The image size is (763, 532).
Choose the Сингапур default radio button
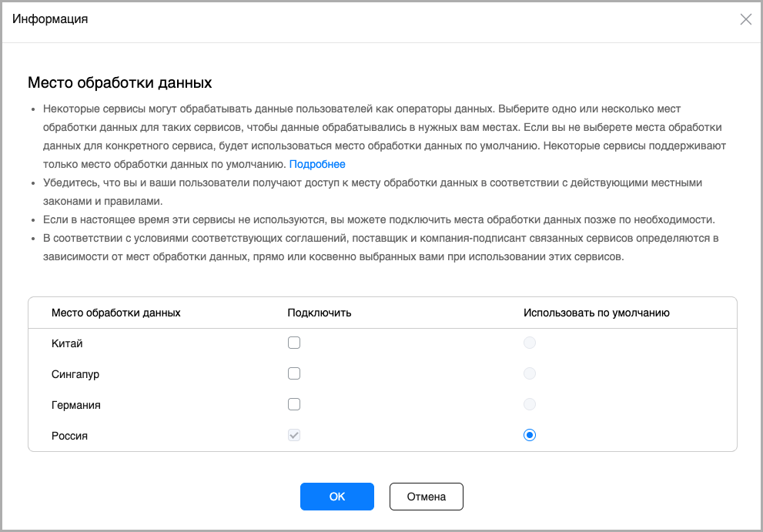point(529,373)
